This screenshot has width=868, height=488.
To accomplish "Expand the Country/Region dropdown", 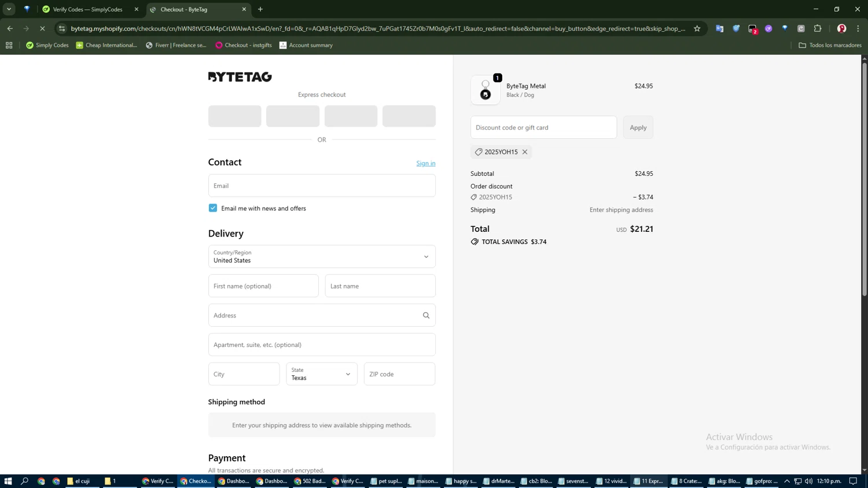I will 322,257.
